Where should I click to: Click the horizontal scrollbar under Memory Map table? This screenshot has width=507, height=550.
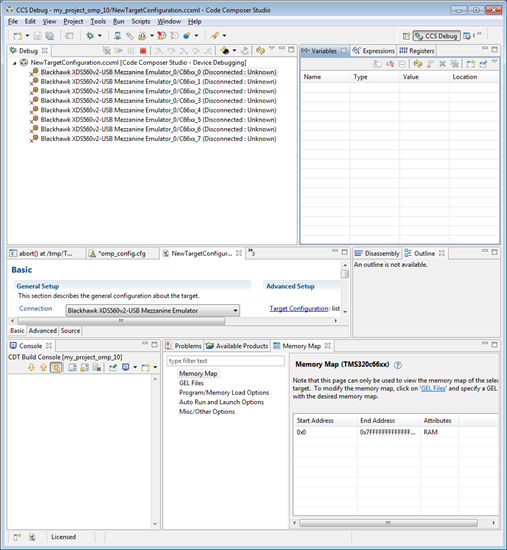[x=388, y=523]
